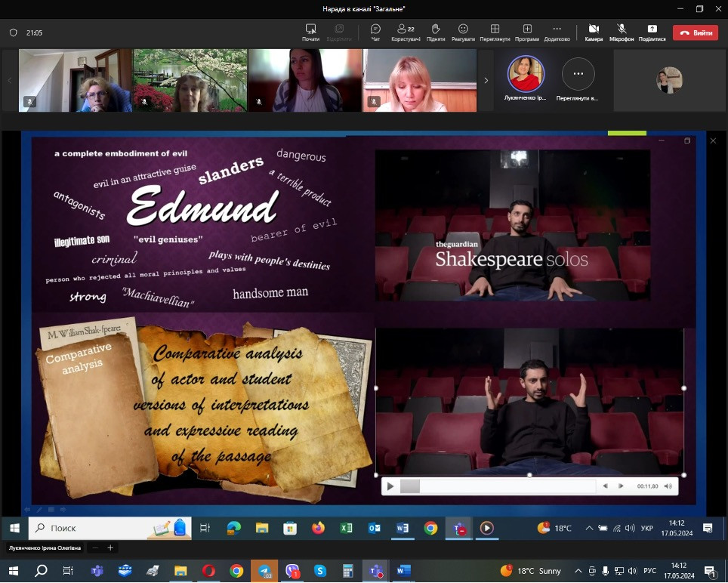This screenshot has width=728, height=583.
Task: Show participants list via Користувачі
Action: (405, 32)
